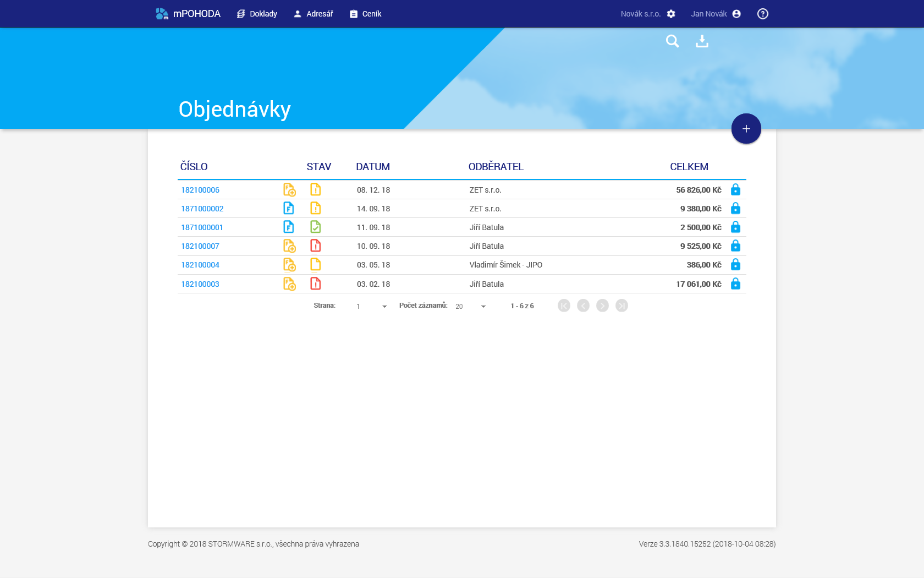Expand the Počet záznamů dropdown
This screenshot has height=578, width=924.
(x=483, y=307)
